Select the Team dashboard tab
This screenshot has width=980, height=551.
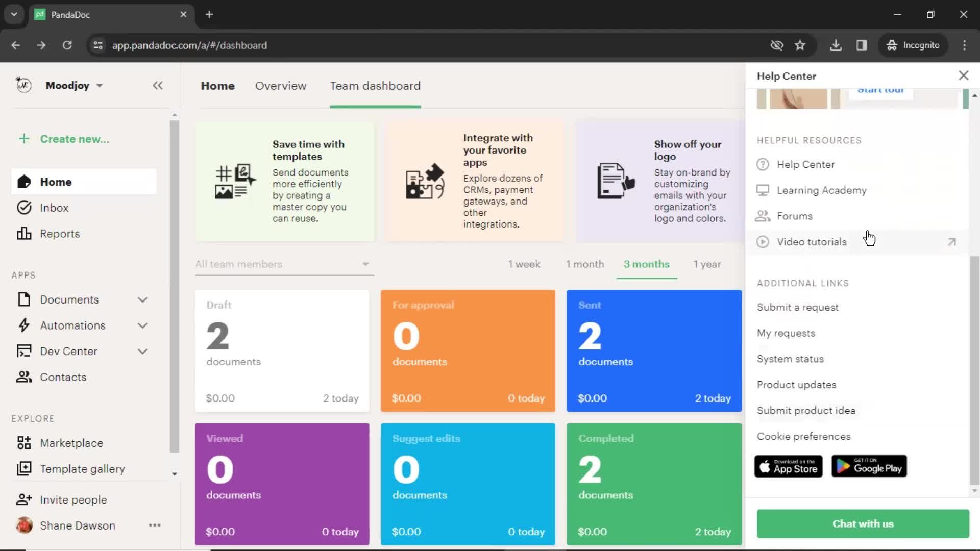click(x=375, y=86)
